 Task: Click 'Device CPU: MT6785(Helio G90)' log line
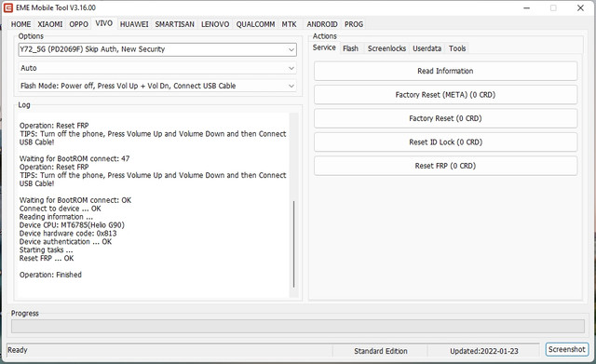tap(72, 225)
